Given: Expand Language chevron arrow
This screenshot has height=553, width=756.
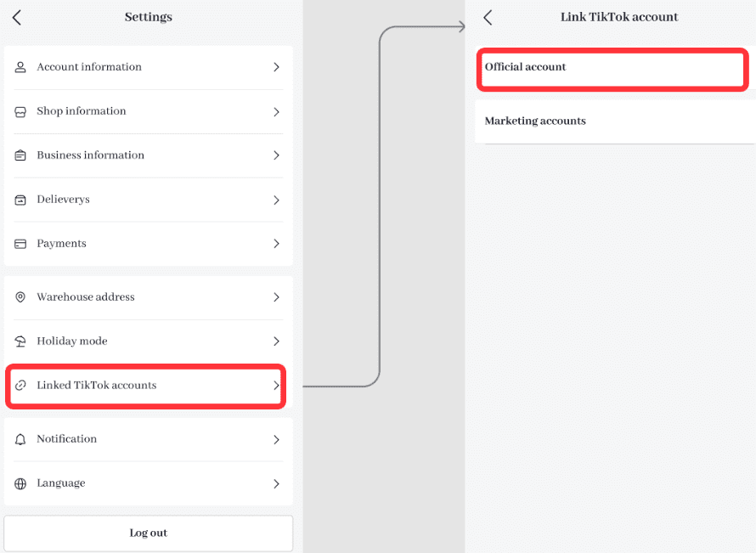Looking at the screenshot, I should pyautogui.click(x=276, y=483).
